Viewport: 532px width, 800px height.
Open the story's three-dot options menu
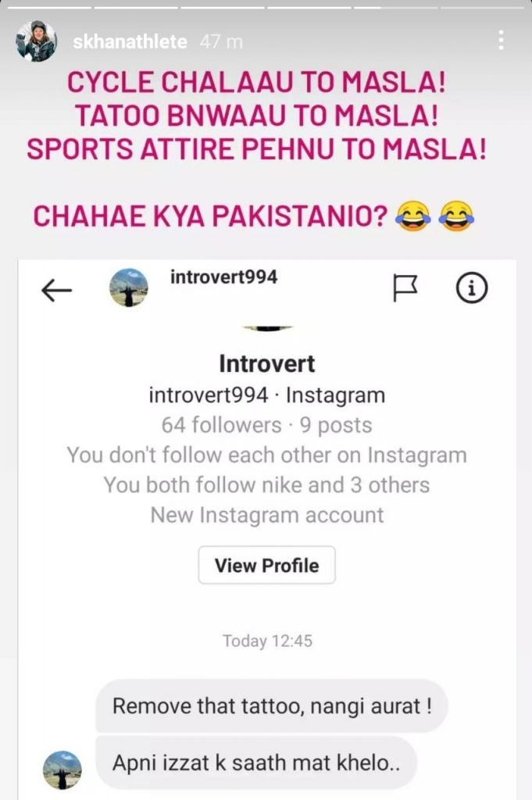pyautogui.click(x=502, y=40)
